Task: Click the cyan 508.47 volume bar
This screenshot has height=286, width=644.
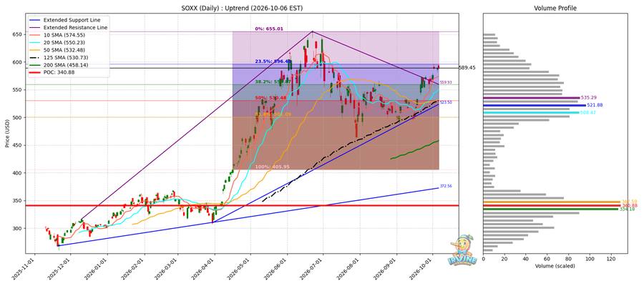Action: 531,112
